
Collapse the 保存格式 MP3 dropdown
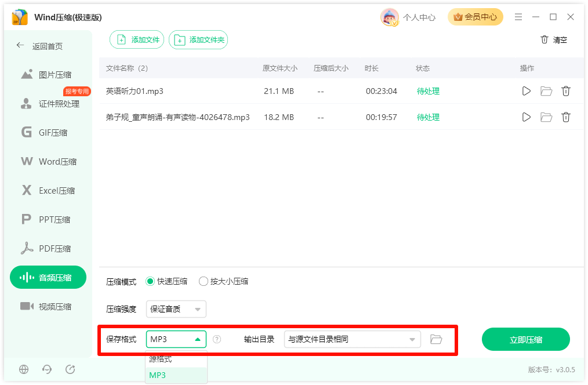pyautogui.click(x=176, y=339)
